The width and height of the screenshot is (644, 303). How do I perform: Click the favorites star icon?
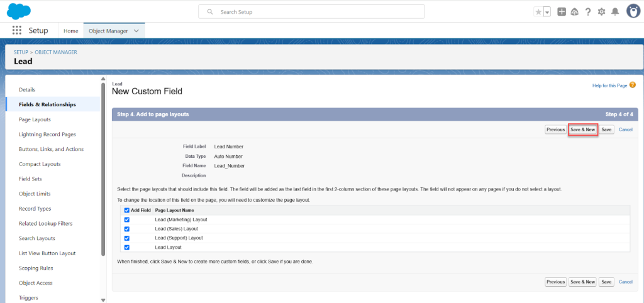click(538, 12)
